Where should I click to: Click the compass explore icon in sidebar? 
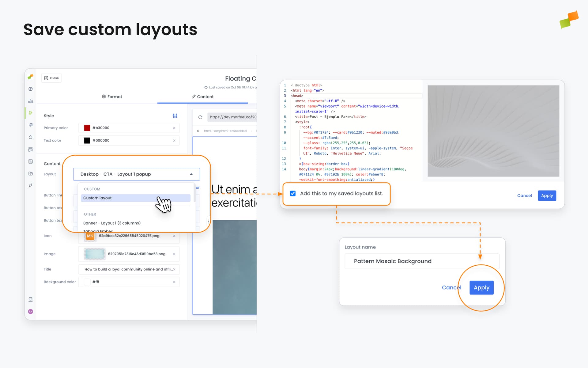[30, 89]
